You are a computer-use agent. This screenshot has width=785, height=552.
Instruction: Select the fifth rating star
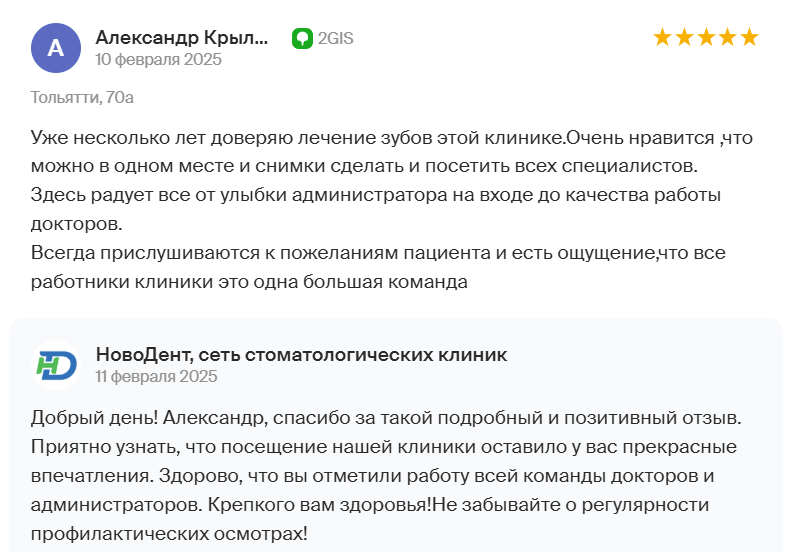749,38
